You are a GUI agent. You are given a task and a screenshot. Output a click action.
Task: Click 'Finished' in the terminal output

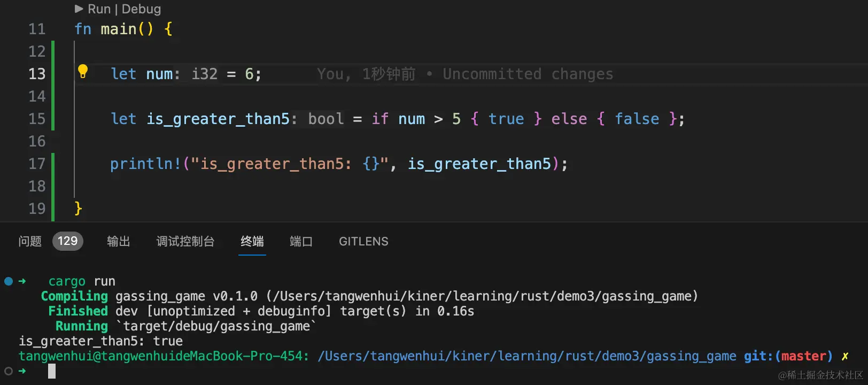pos(78,311)
